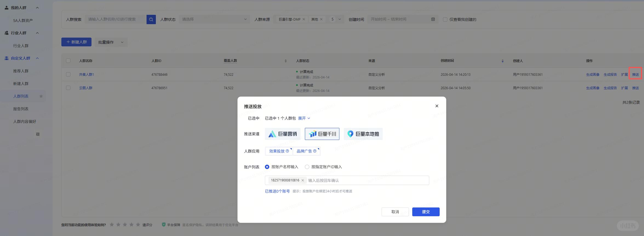The height and width of the screenshot is (236, 644).
Task: Tick the select-all checkbox in table header
Action: pyautogui.click(x=68, y=61)
